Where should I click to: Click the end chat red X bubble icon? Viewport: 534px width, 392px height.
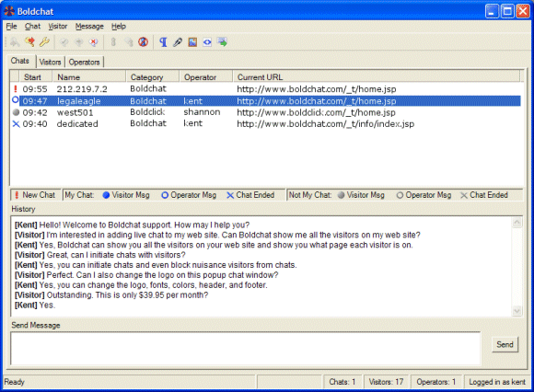point(93,42)
